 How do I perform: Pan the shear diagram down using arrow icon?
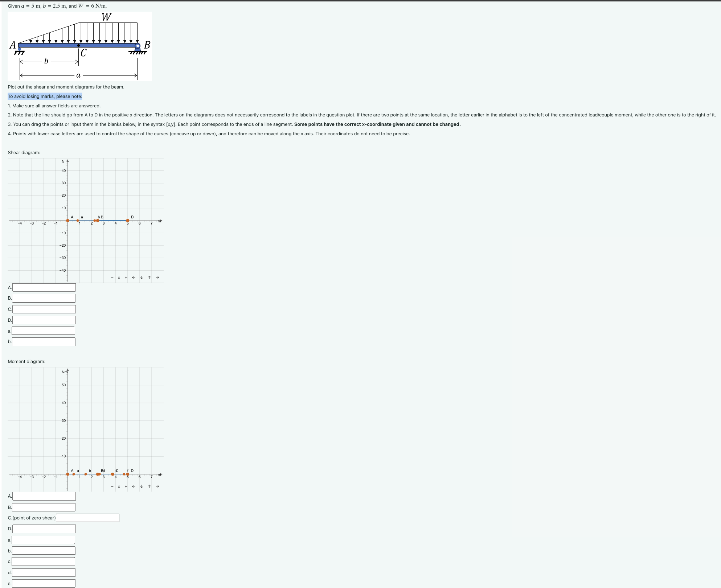[142, 277]
